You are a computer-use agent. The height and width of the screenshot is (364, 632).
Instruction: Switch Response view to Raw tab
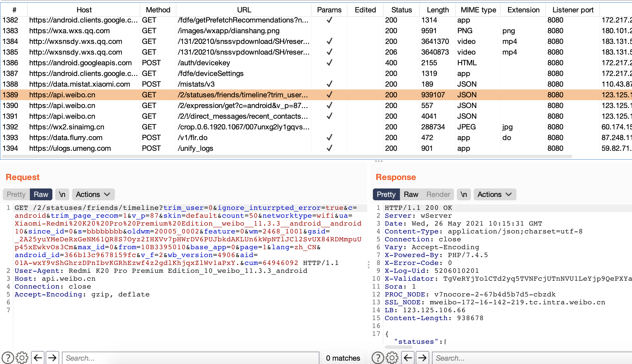click(x=411, y=194)
